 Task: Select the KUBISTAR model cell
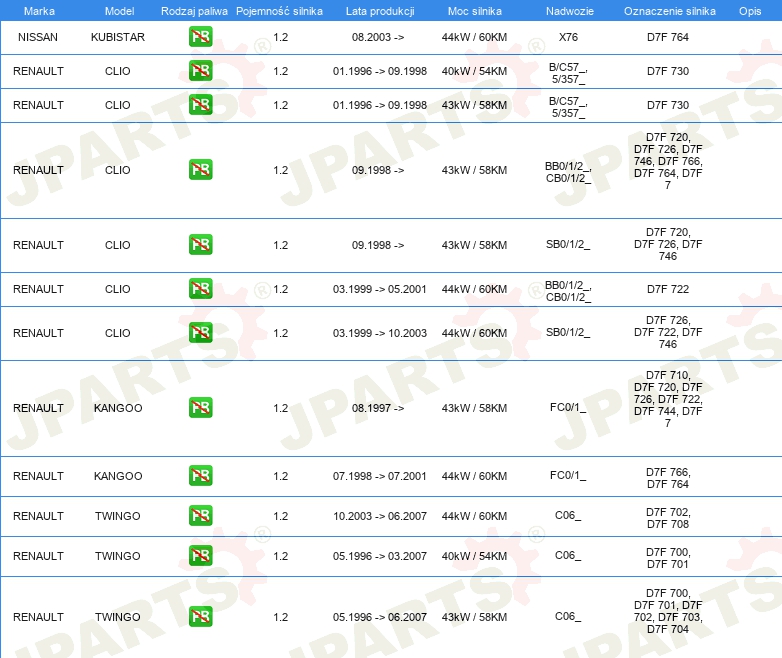click(x=118, y=37)
